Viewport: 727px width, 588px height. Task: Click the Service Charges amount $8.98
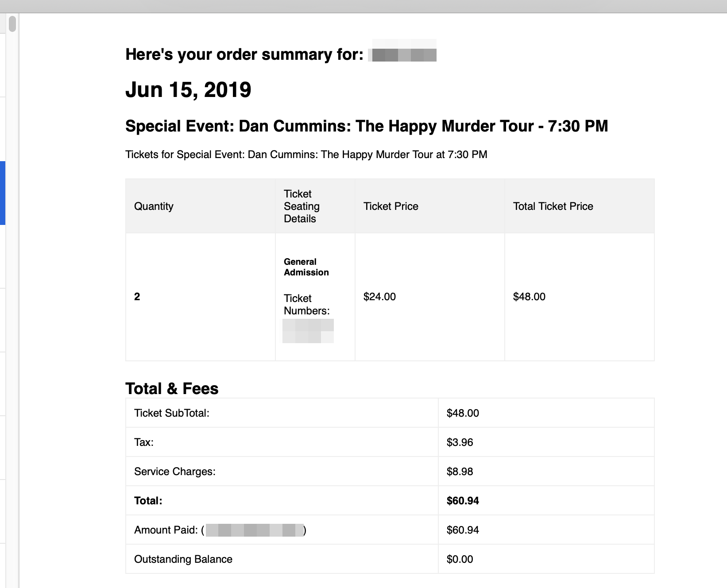(x=460, y=472)
